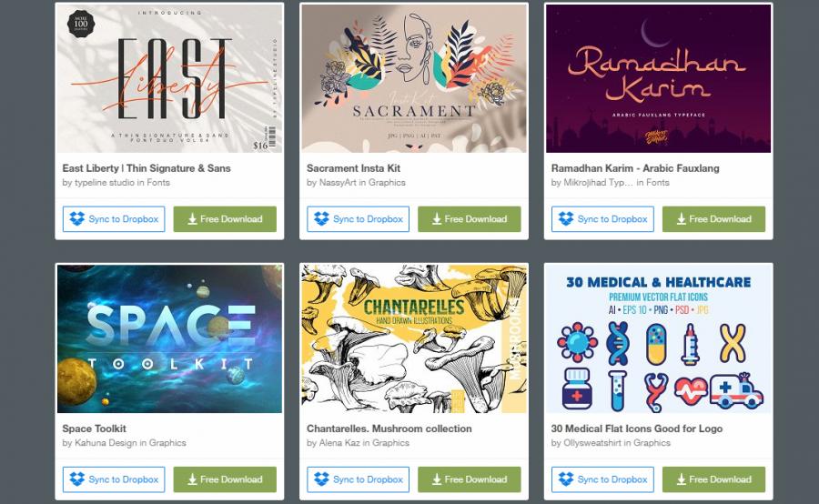Open the Chantarelles mushroom preview image
This screenshot has height=504, width=819.
click(414, 338)
